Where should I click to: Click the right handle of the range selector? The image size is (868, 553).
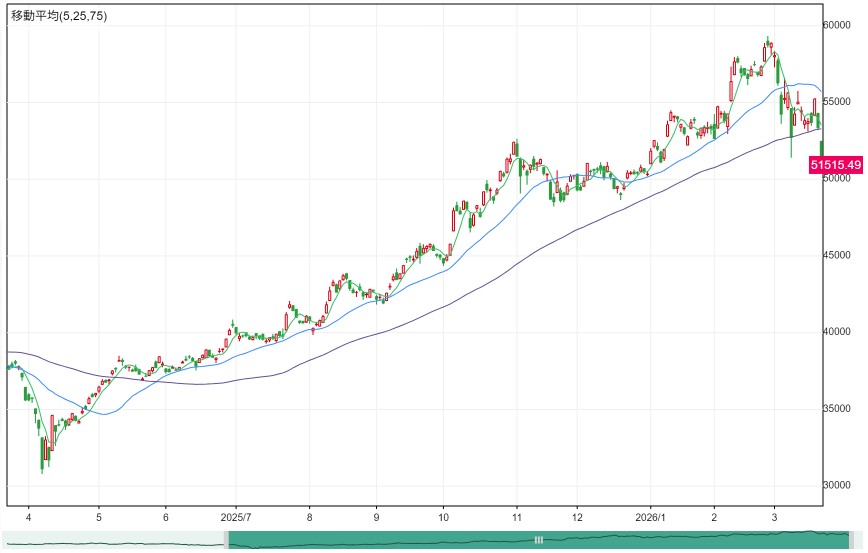[x=851, y=540]
